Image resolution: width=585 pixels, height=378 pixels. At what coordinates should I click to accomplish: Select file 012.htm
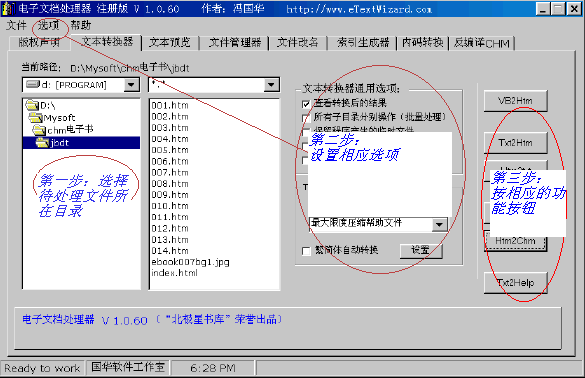tap(170, 228)
